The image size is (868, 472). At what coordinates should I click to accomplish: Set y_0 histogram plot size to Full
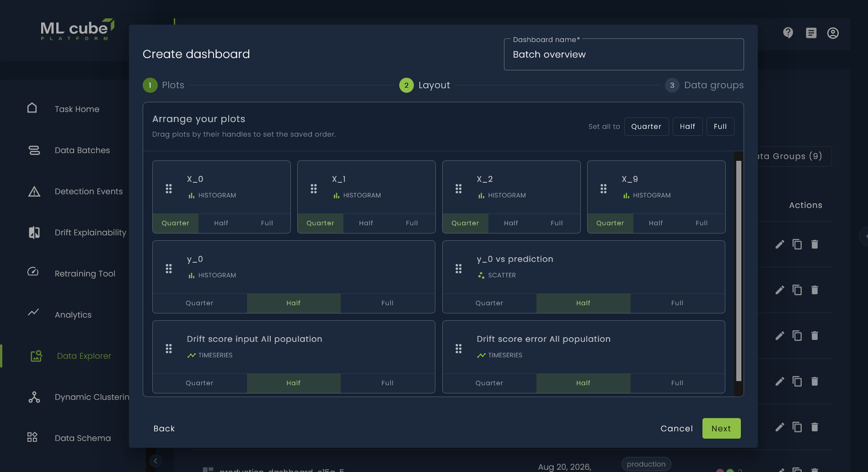click(x=388, y=303)
